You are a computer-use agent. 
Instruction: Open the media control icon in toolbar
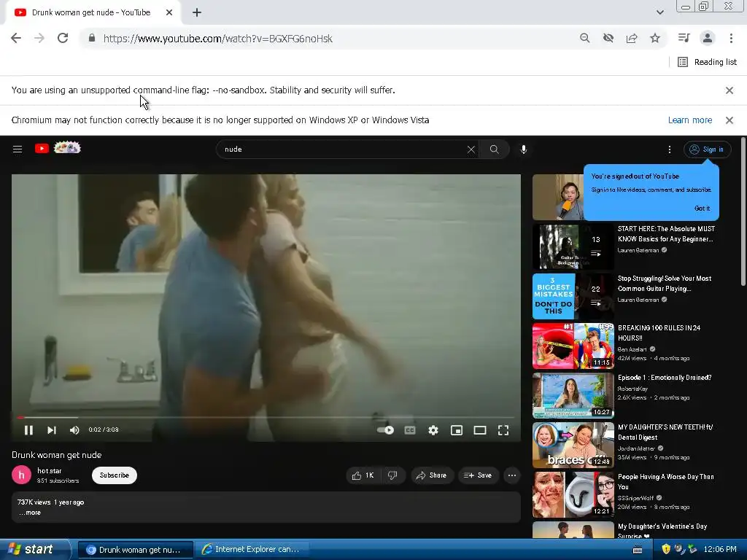684,38
